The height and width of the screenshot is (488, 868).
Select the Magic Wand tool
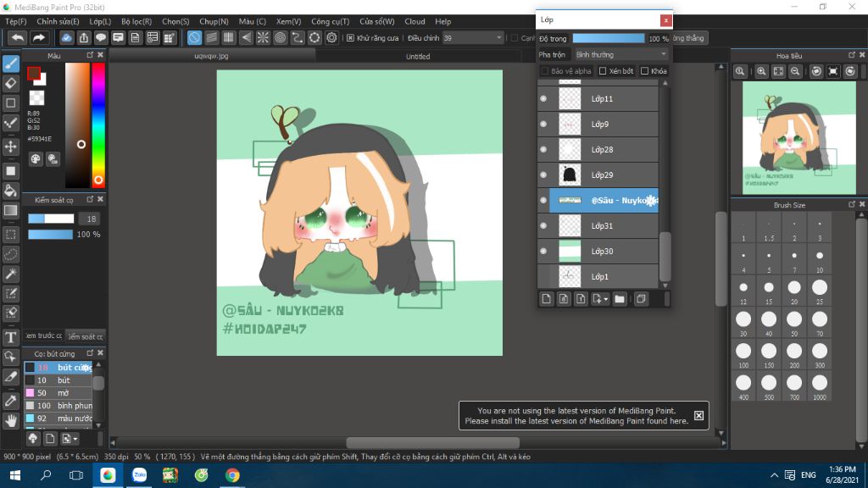pyautogui.click(x=11, y=274)
